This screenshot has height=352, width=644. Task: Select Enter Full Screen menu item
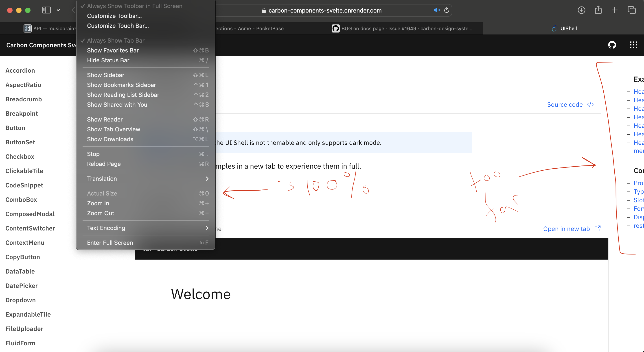145,243
